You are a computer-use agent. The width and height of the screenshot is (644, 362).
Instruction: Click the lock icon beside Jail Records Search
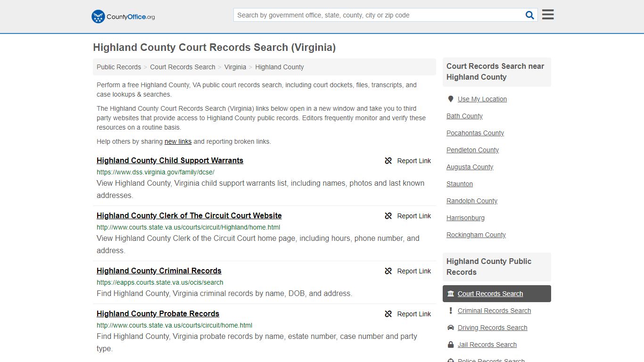pyautogui.click(x=451, y=345)
